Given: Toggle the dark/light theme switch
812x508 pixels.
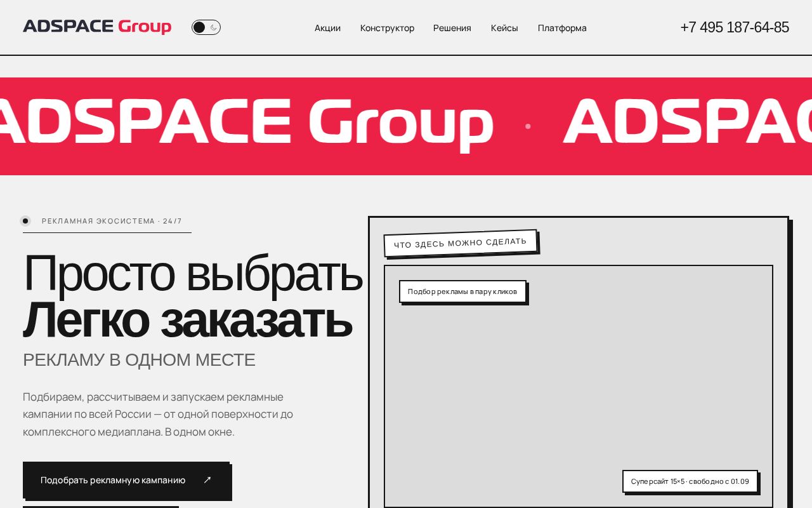Looking at the screenshot, I should pyautogui.click(x=206, y=27).
